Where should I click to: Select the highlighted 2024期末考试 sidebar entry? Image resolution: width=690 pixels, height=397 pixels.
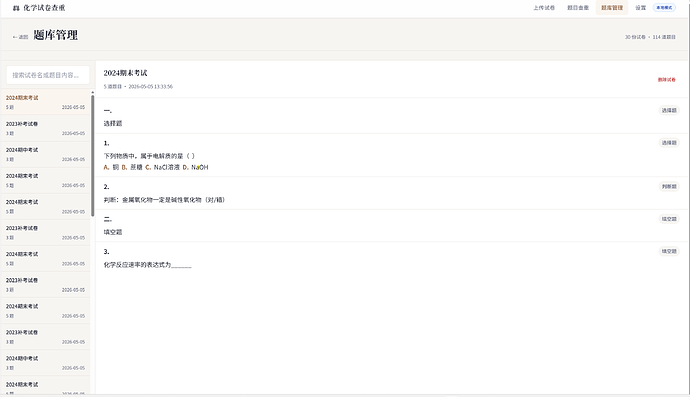[x=46, y=102]
